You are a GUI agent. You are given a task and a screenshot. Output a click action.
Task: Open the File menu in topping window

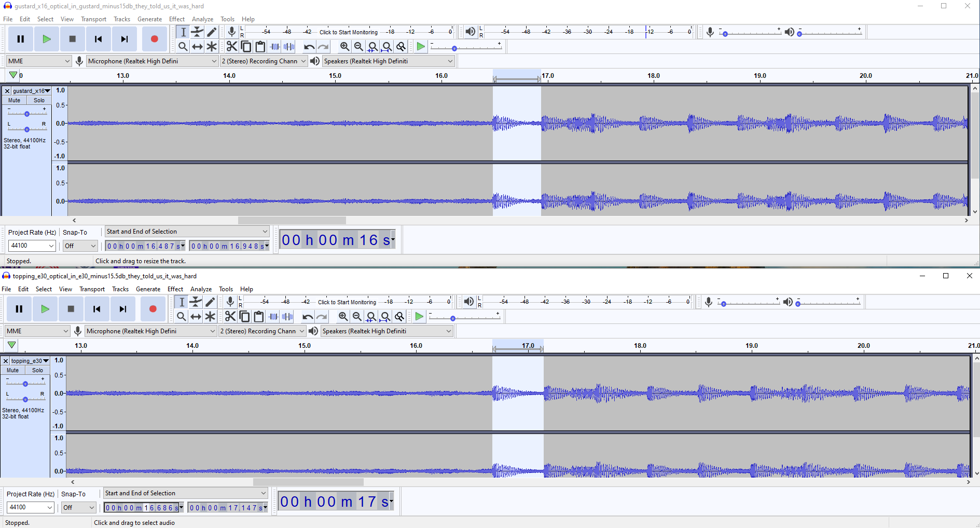coord(7,289)
